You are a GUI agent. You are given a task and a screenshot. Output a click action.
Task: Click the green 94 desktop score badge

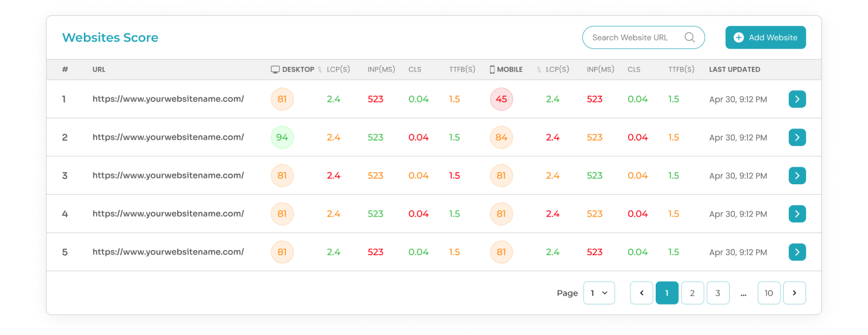(x=282, y=137)
